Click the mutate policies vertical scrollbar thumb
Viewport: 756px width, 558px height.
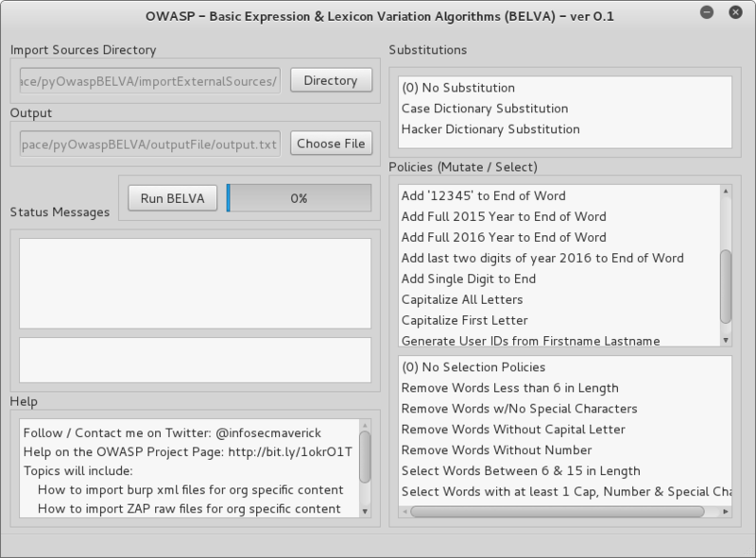click(725, 286)
